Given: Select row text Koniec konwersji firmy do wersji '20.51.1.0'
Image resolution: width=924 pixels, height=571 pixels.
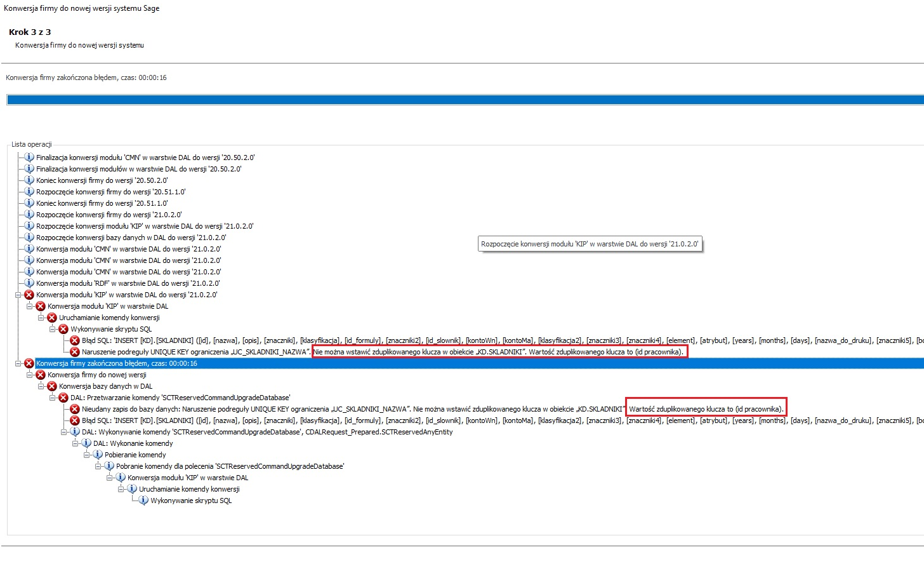Looking at the screenshot, I should tap(102, 203).
